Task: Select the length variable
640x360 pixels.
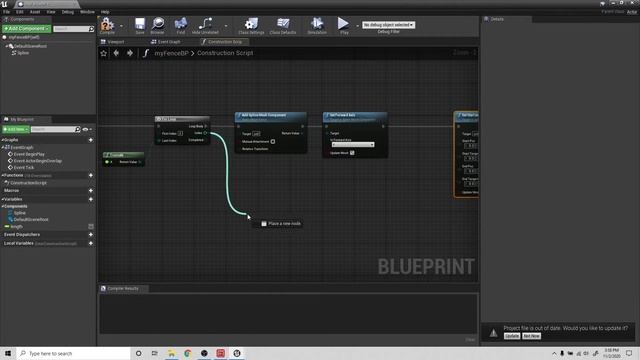Action: point(16,227)
